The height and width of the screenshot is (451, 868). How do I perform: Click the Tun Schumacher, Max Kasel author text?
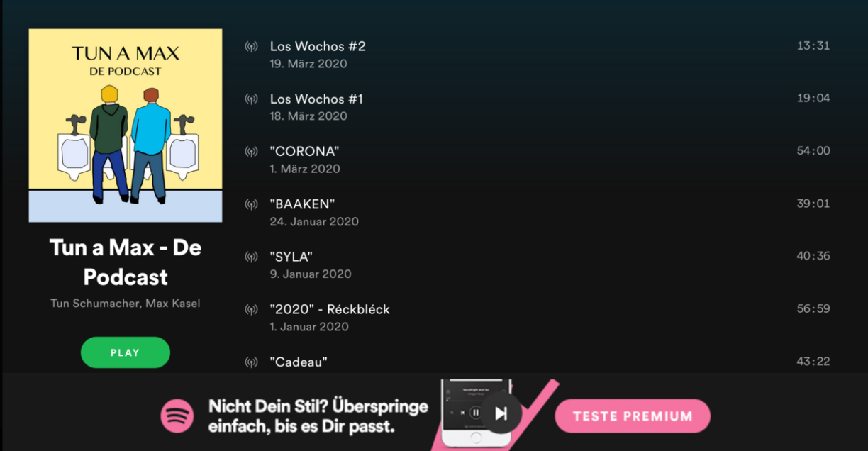point(126,304)
